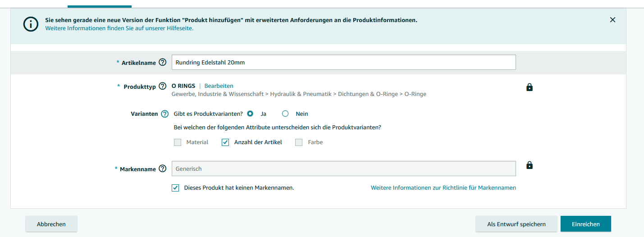Image resolution: width=644 pixels, height=237 pixels.
Task: Submit using the Einreichen button
Action: pyautogui.click(x=586, y=224)
